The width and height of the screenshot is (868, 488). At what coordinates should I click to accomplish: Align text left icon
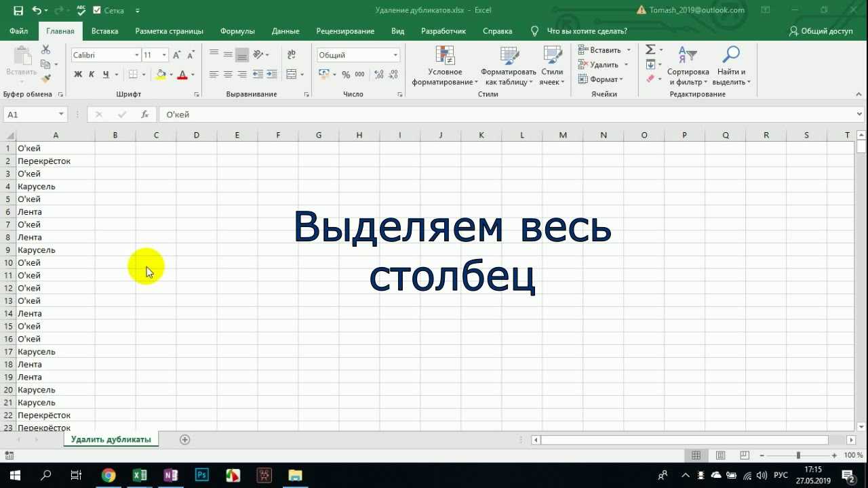[x=214, y=75]
